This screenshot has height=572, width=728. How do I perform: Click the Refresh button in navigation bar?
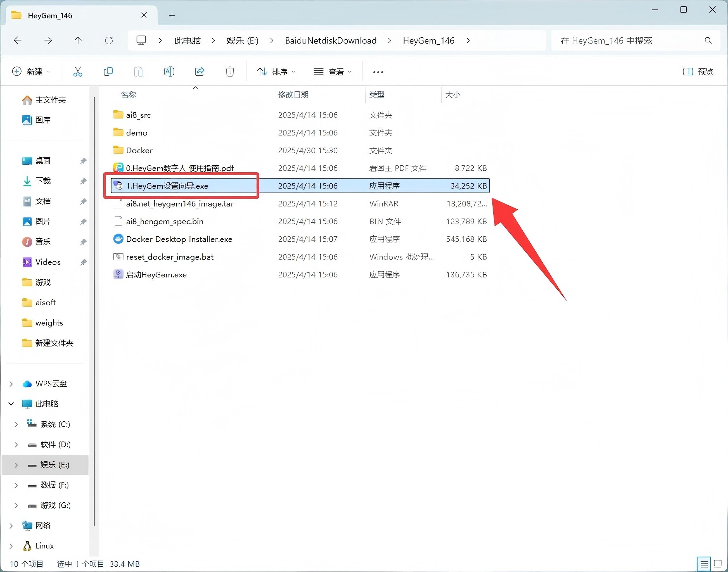pyautogui.click(x=109, y=41)
